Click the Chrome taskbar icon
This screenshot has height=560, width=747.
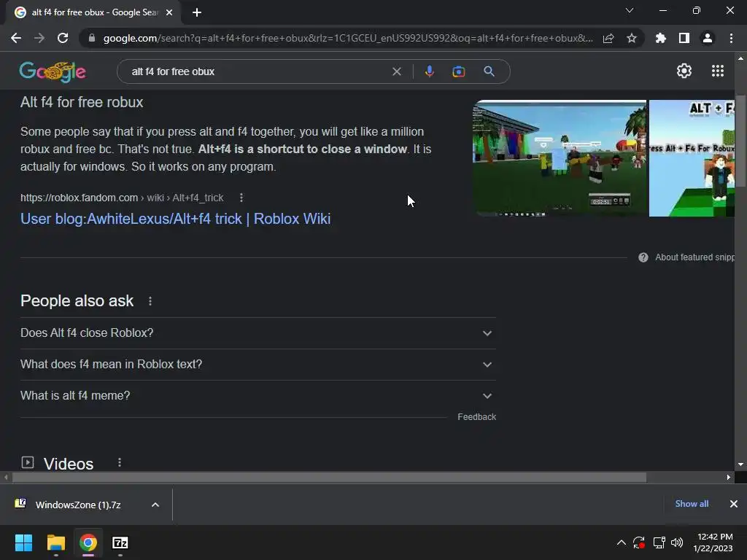coord(88,542)
